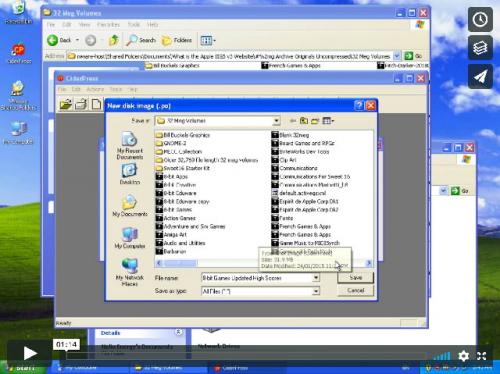Collapse the Details panel chevron
Screen dimensions: 500x374
point(179,332)
